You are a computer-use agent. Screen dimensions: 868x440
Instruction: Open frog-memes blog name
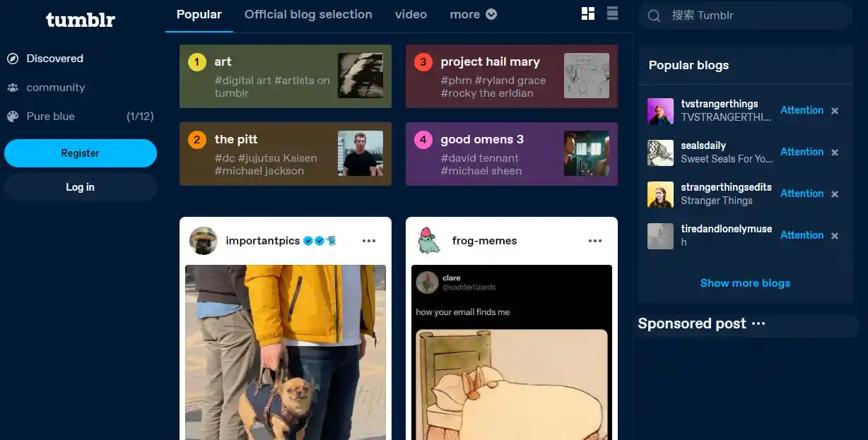[484, 241]
